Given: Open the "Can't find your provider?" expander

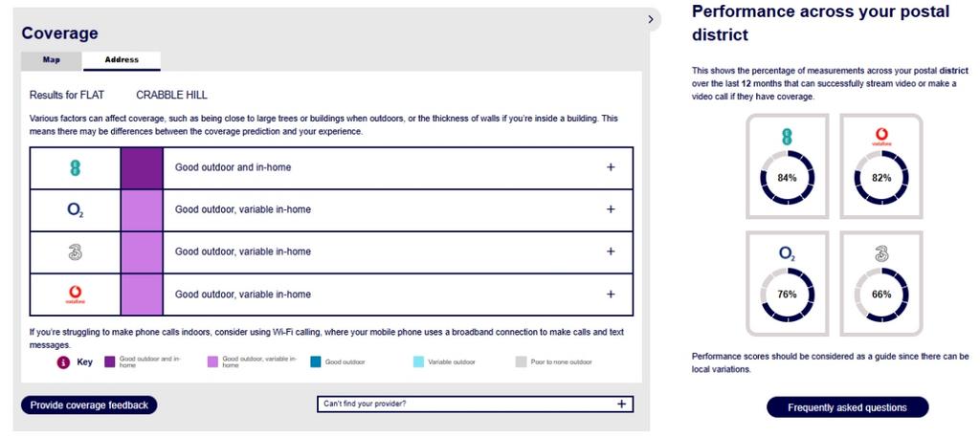Looking at the screenshot, I should pos(620,404).
